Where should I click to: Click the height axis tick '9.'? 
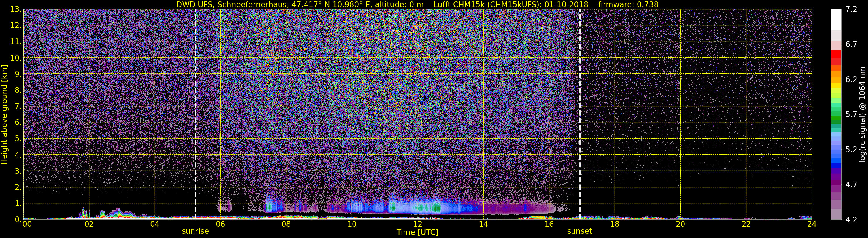pos(18,74)
